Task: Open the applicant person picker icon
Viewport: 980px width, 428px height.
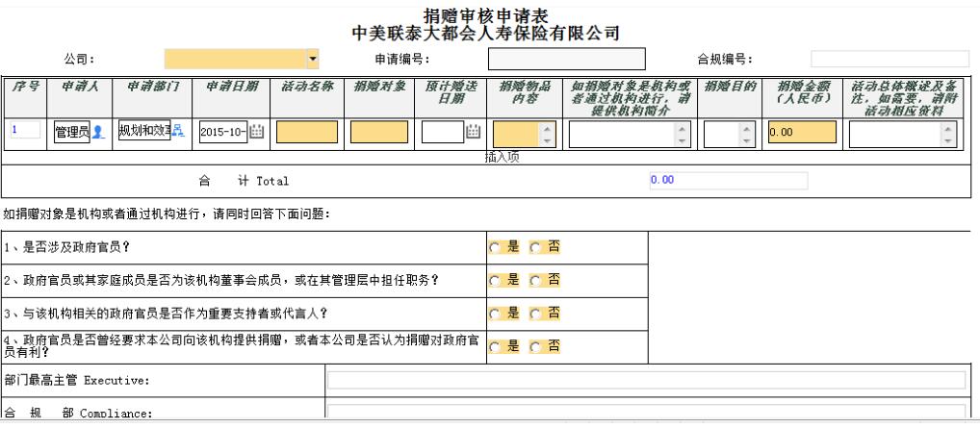Action: pos(98,133)
